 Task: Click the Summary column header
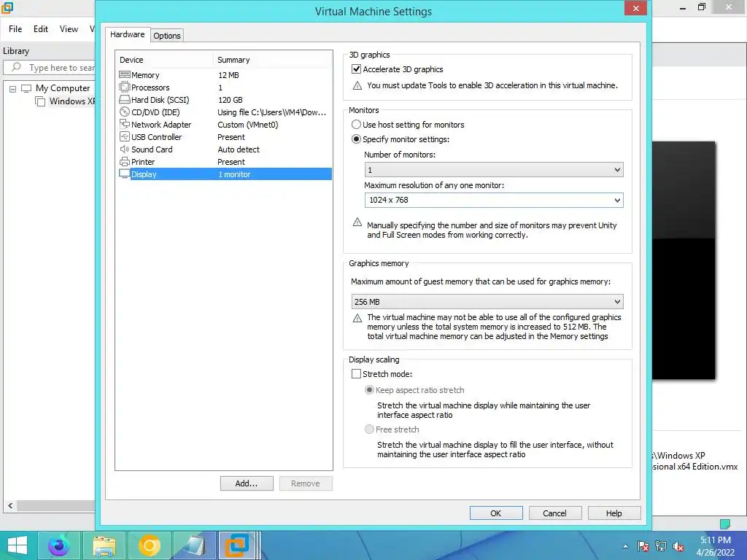tap(273, 60)
